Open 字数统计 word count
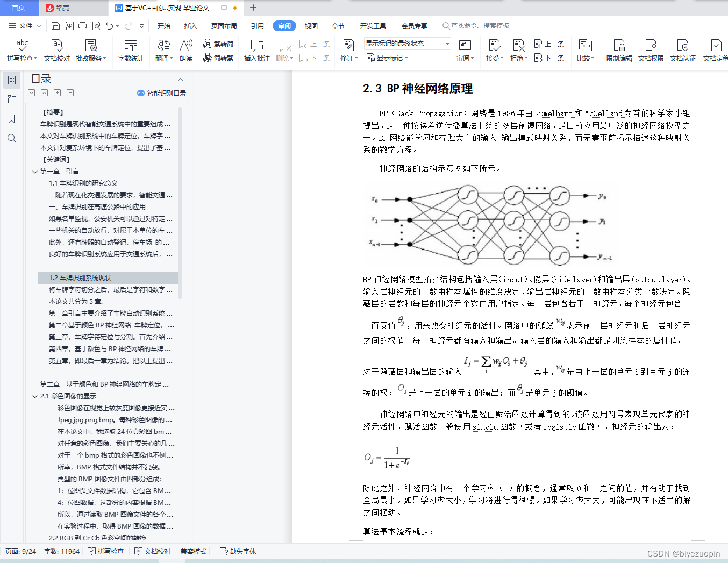Screen dimensions: 728x563 point(131,50)
